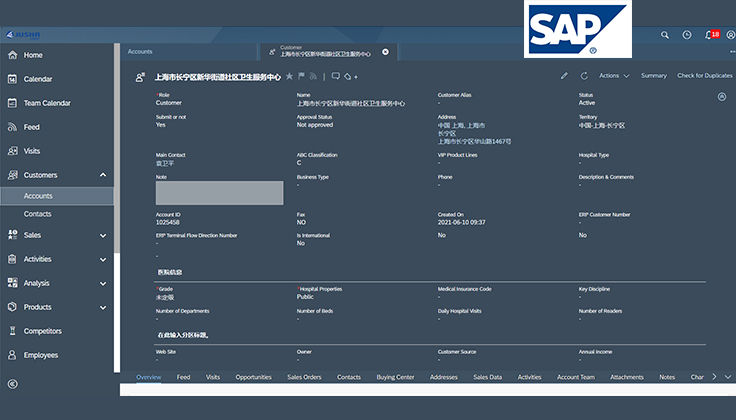
Task: Switch to the Notes tab
Action: (x=667, y=377)
